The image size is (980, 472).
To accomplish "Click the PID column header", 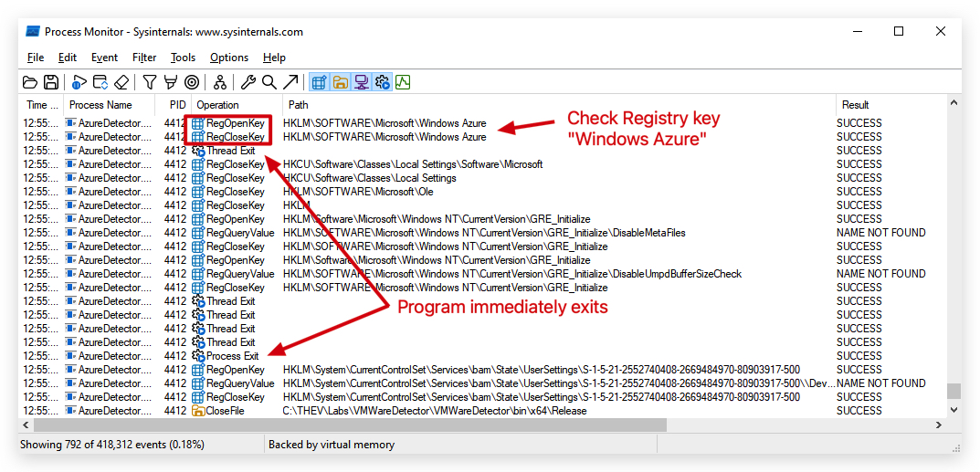I will [174, 105].
